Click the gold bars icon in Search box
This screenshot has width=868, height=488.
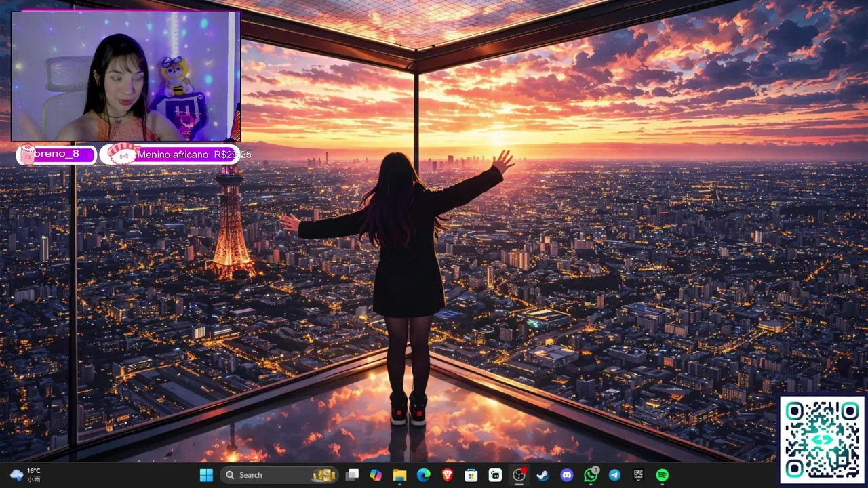coord(323,475)
